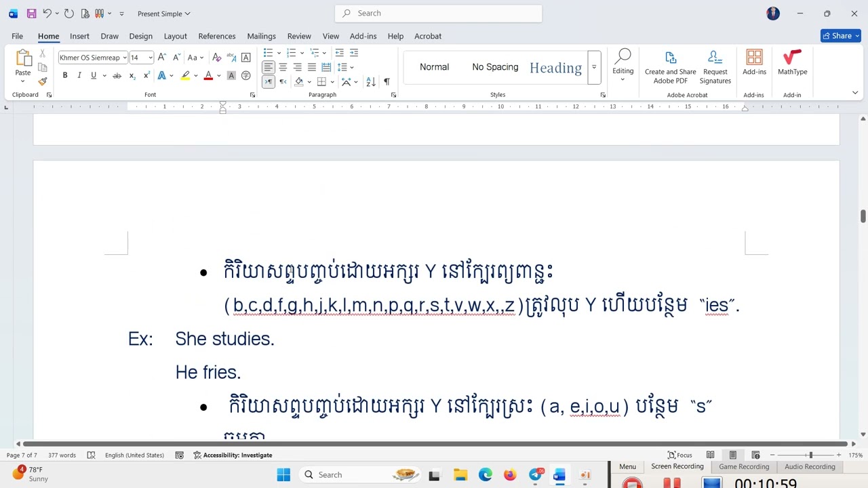Open Microsoft Edge from the taskbar
This screenshot has width=868, height=488.
(x=485, y=474)
